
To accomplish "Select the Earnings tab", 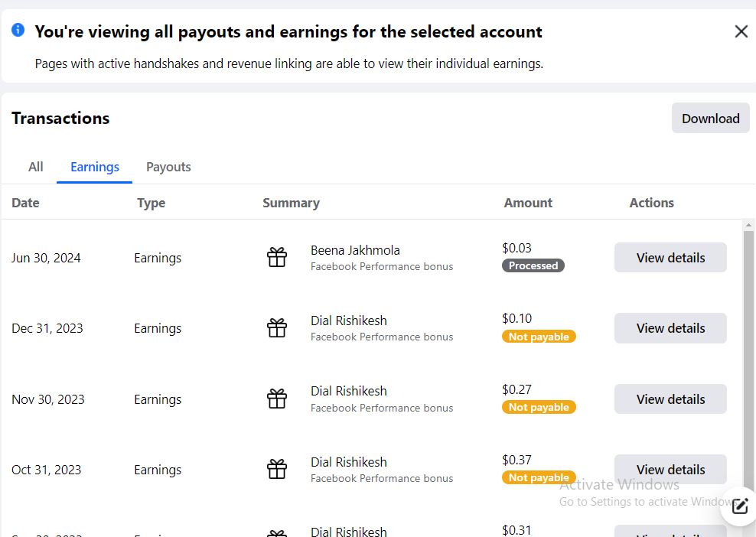I will click(95, 167).
